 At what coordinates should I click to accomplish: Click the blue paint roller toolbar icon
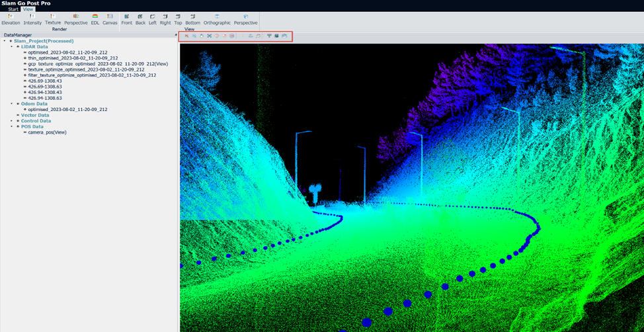269,36
